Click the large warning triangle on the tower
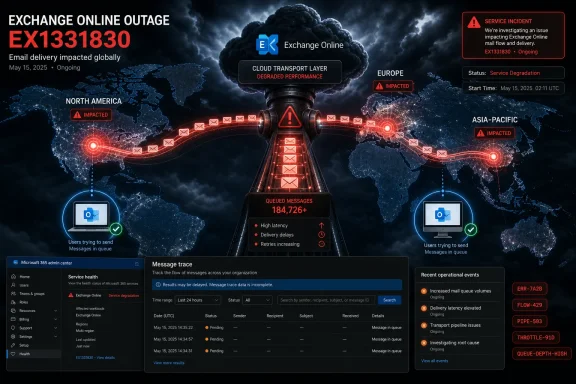 point(290,117)
